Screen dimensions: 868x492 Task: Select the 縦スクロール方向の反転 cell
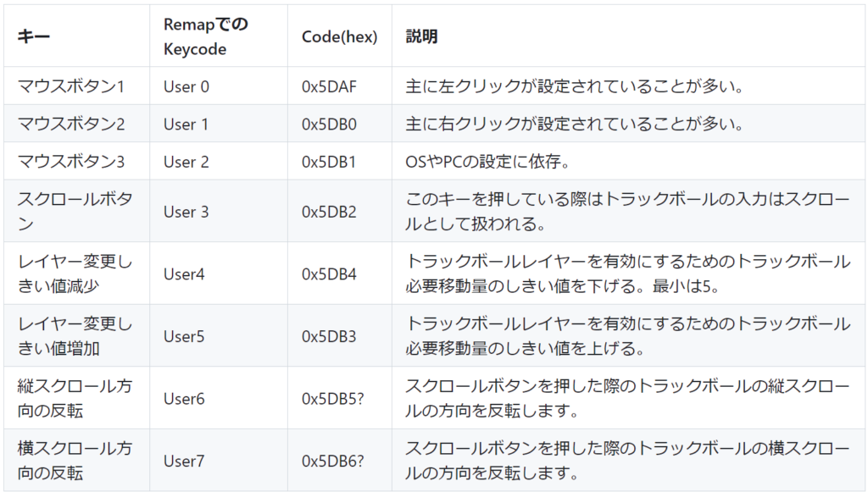pos(75,399)
